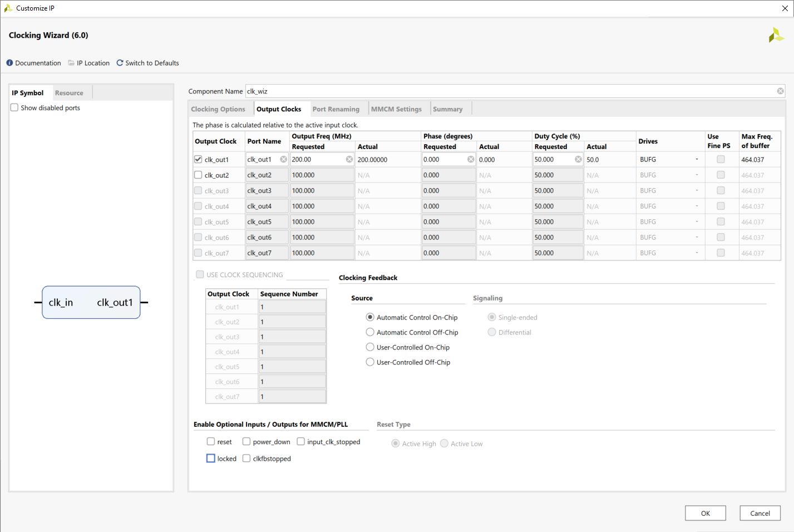Click the OK button
The image size is (794, 532).
[x=706, y=513]
